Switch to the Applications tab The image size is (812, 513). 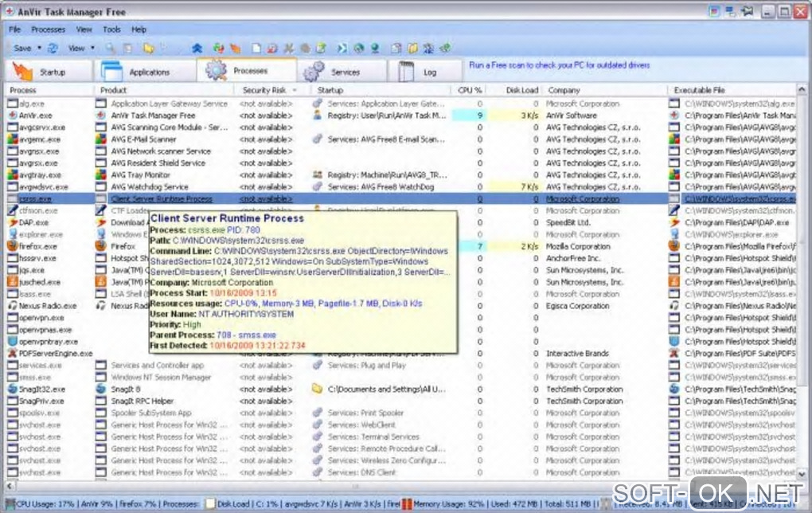click(x=144, y=72)
